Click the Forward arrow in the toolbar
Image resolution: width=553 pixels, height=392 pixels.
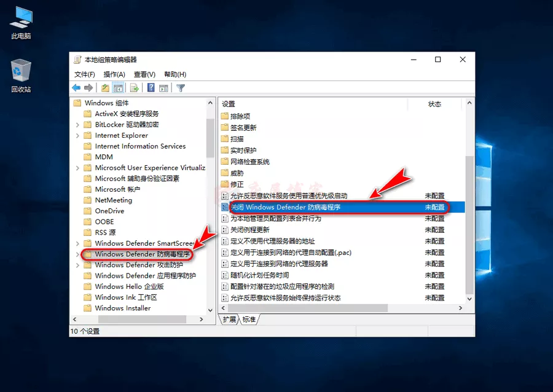[88, 88]
